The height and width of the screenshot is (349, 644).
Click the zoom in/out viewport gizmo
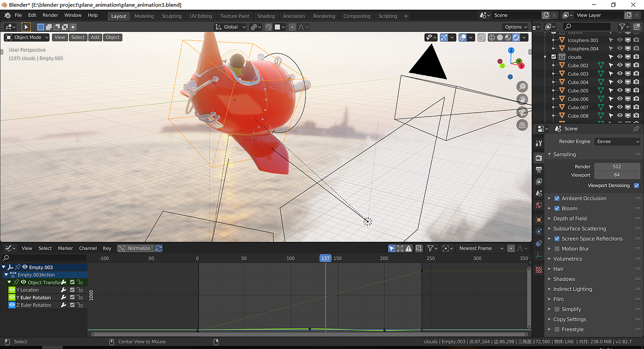[522, 86]
